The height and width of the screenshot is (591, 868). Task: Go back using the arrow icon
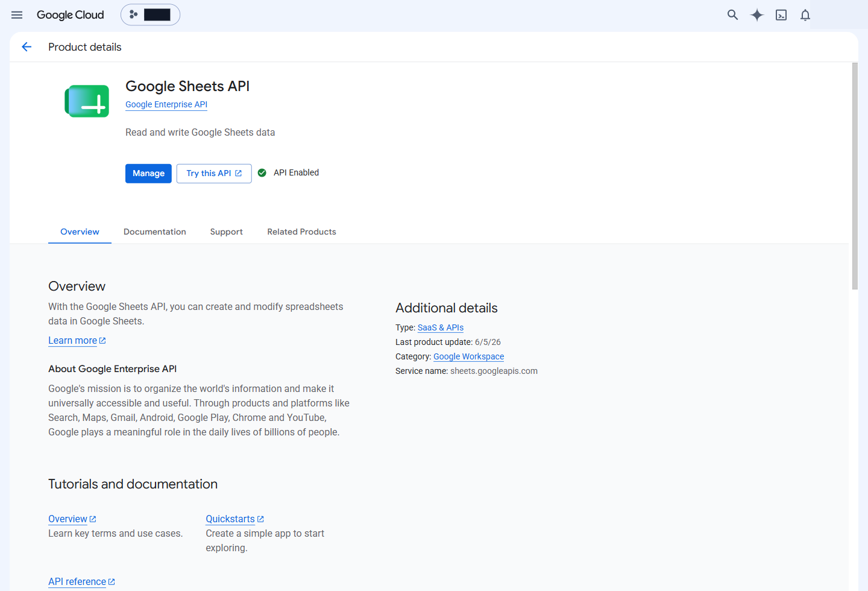pyautogui.click(x=27, y=47)
